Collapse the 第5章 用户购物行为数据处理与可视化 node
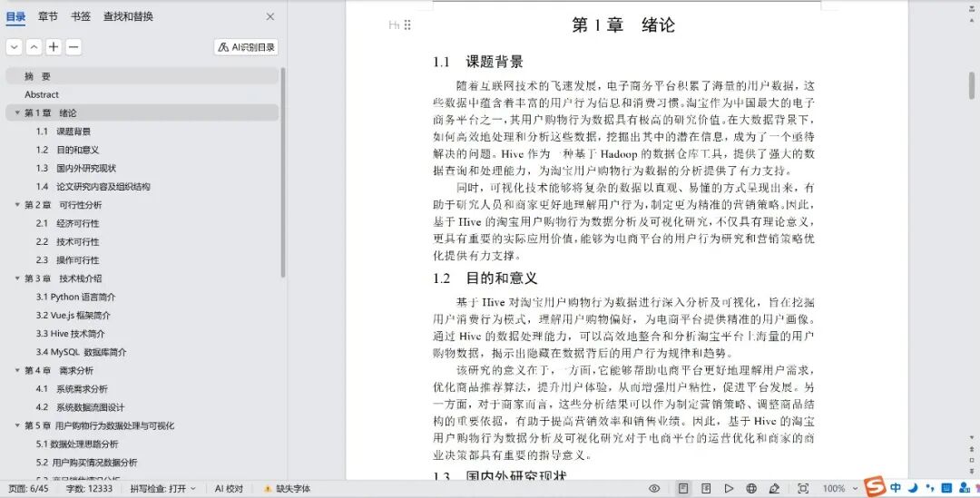Viewport: 980px width, 498px height. point(17,425)
